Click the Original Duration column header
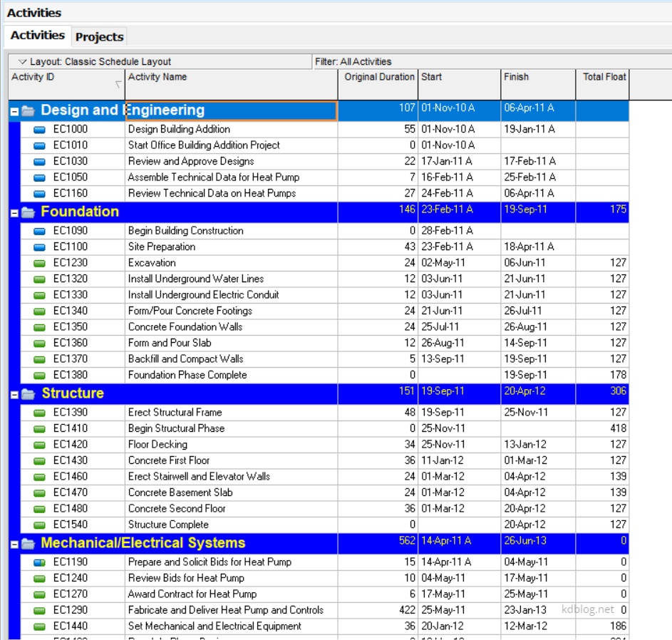 pos(378,78)
